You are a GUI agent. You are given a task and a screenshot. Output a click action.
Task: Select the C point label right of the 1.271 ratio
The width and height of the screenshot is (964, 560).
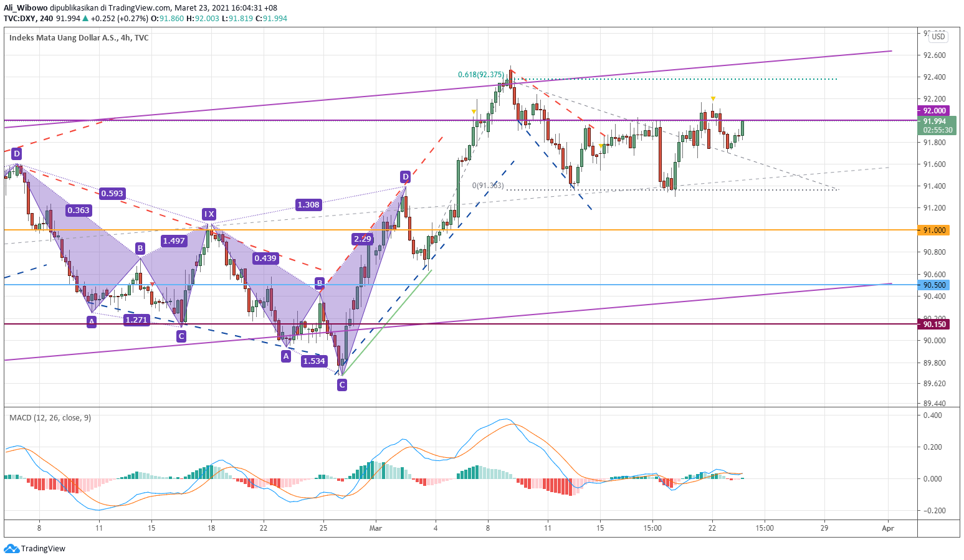[x=181, y=336]
